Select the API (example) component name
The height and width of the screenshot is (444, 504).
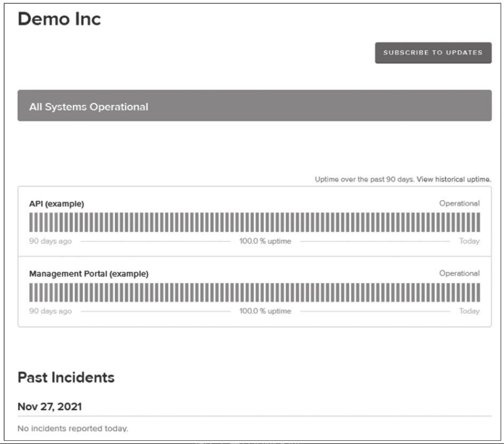57,204
